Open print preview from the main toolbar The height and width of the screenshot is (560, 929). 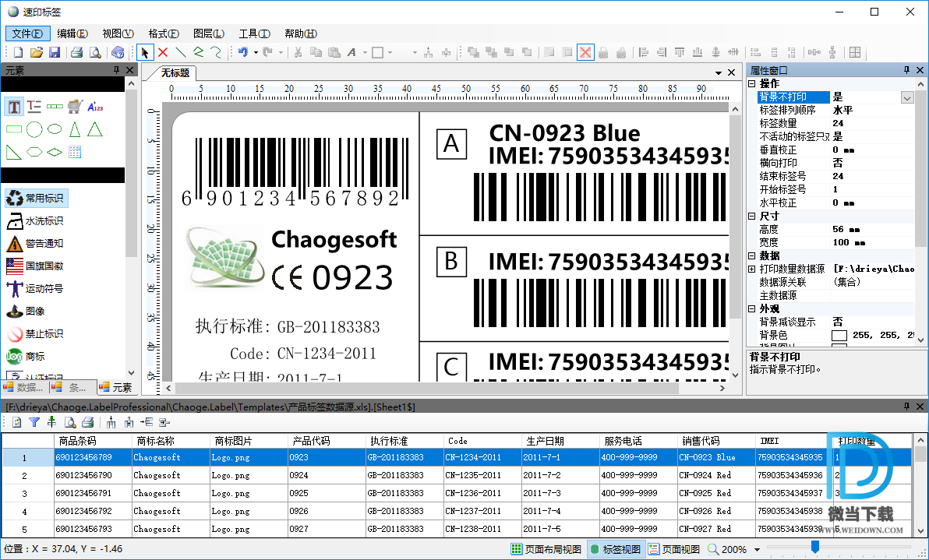(95, 53)
